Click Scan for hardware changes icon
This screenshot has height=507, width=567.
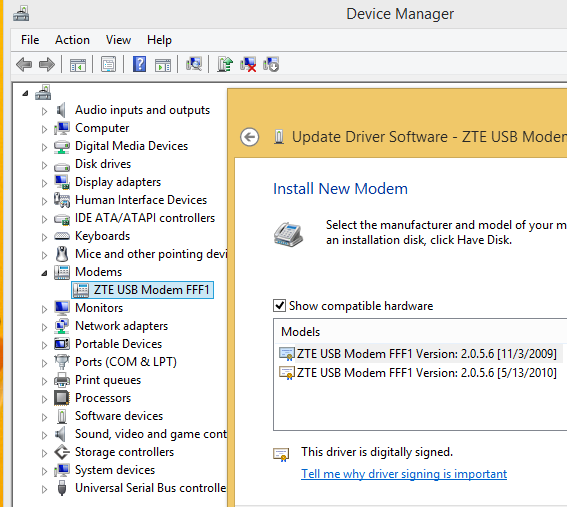pyautogui.click(x=194, y=64)
